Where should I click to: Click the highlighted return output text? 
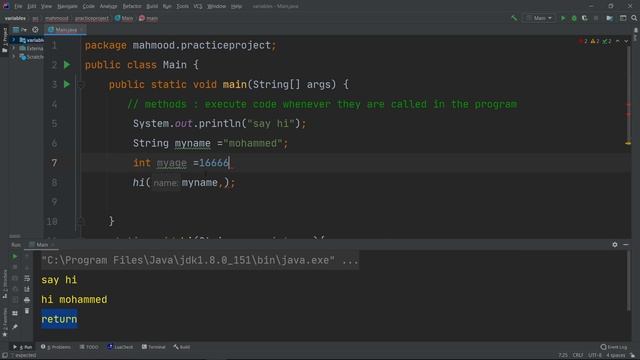59,319
